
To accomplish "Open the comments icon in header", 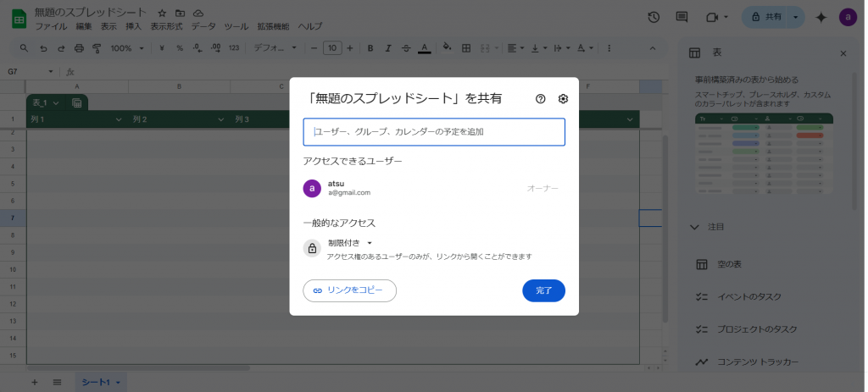I will [x=682, y=17].
